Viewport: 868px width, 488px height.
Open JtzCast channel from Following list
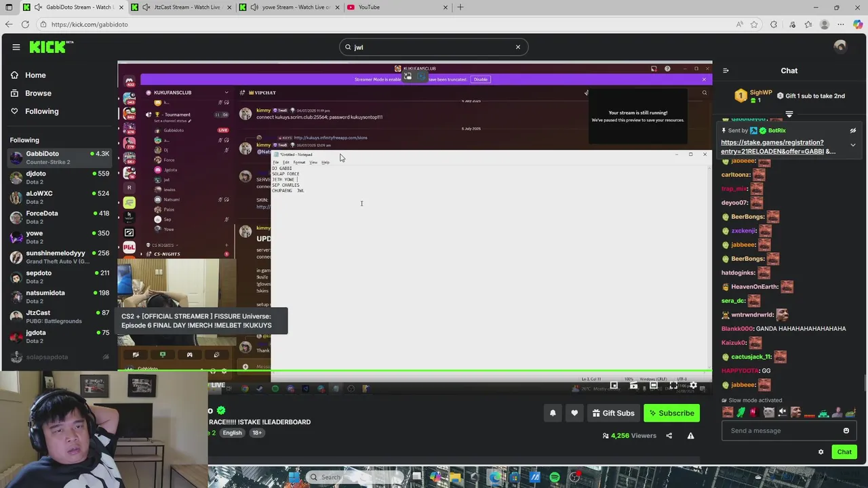pos(59,317)
